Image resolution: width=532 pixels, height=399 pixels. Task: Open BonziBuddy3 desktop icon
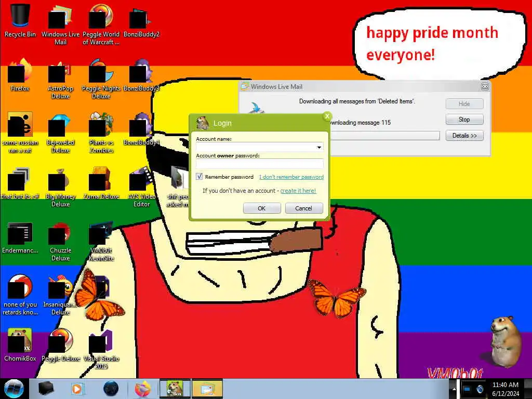pos(141,75)
